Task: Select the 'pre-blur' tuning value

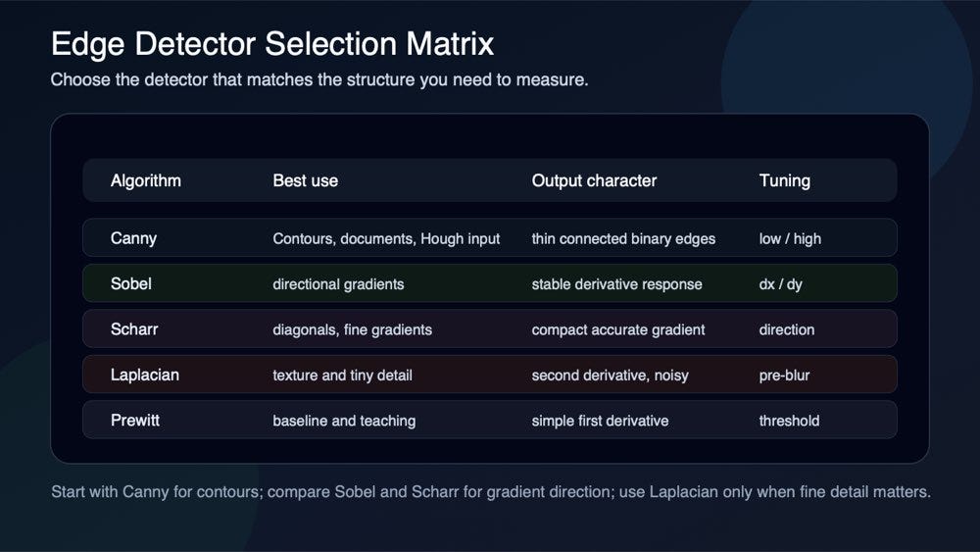Action: click(784, 376)
